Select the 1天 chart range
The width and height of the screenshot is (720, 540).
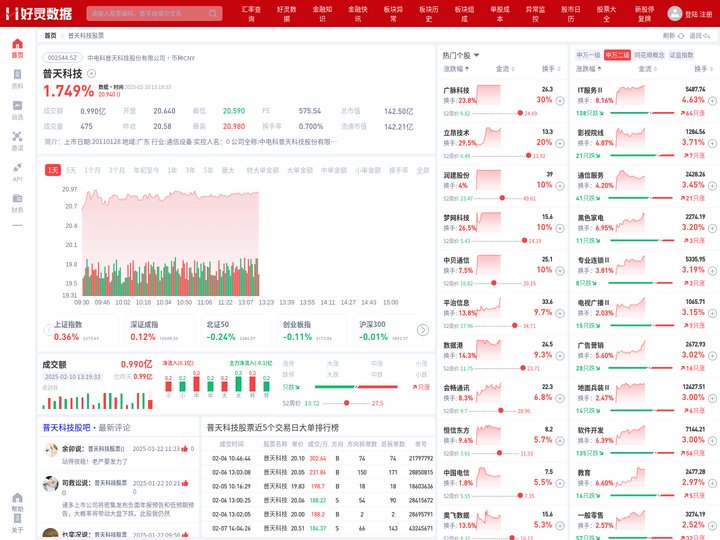click(x=53, y=170)
